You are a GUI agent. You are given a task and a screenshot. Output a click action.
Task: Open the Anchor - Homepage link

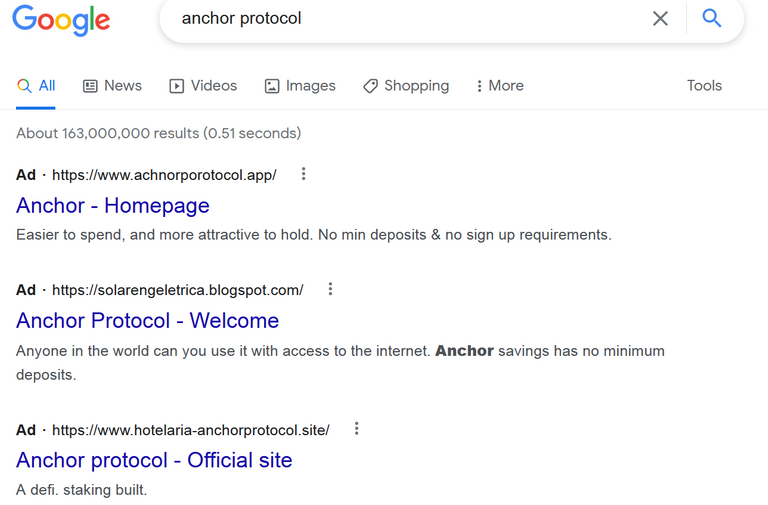click(x=113, y=206)
